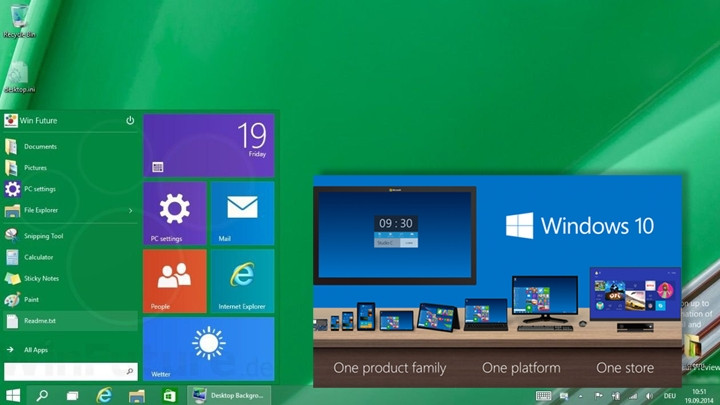Open Task View on the taskbar
This screenshot has height=405, width=720.
coord(72,395)
